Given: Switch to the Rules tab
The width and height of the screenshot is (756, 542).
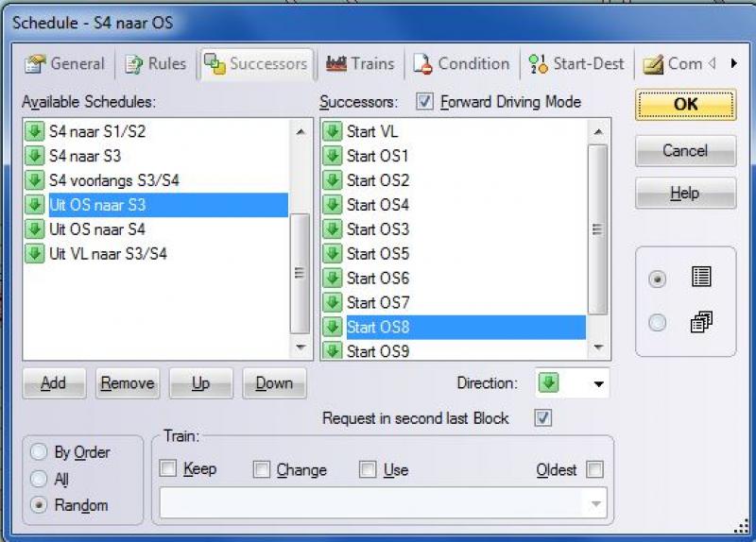Looking at the screenshot, I should [x=156, y=63].
